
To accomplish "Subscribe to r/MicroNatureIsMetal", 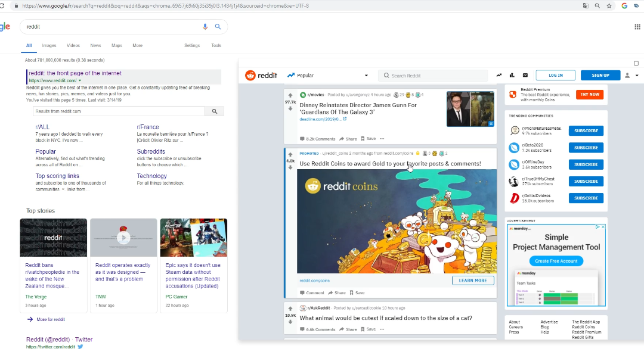I will point(586,131).
